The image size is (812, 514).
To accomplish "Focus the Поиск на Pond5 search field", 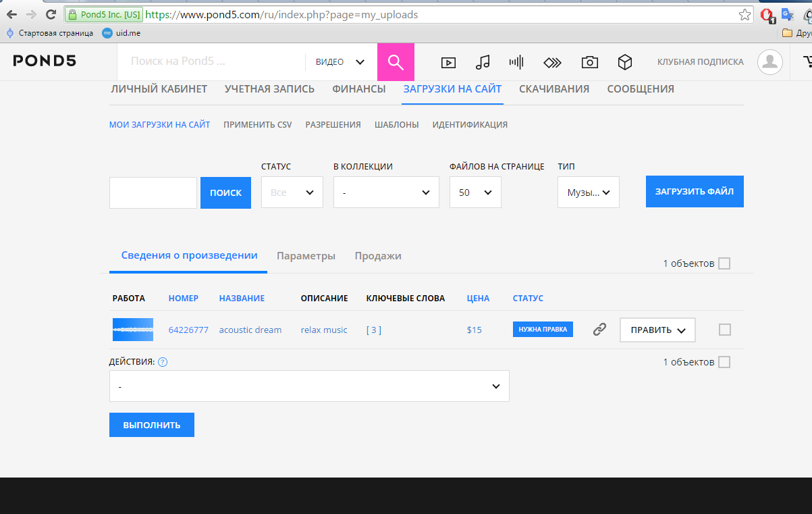I will 211,61.
